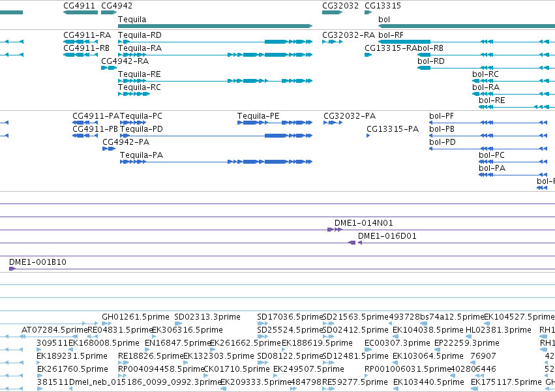Select EST EK189231.5prime
The image size is (555, 392).
tap(72, 356)
